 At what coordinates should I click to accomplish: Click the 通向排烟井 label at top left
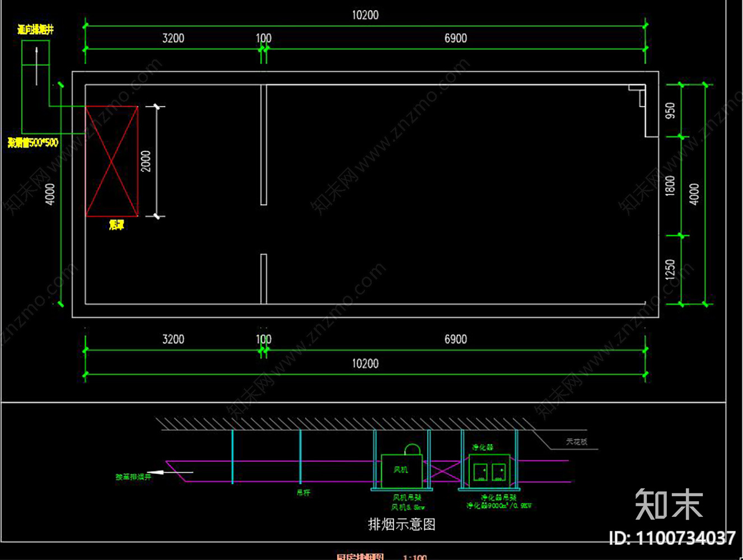(35, 30)
